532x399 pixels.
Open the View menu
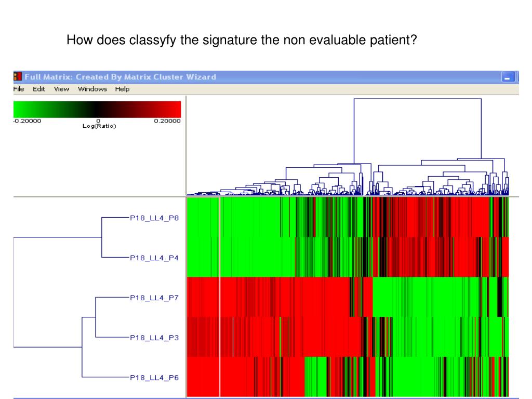(61, 89)
